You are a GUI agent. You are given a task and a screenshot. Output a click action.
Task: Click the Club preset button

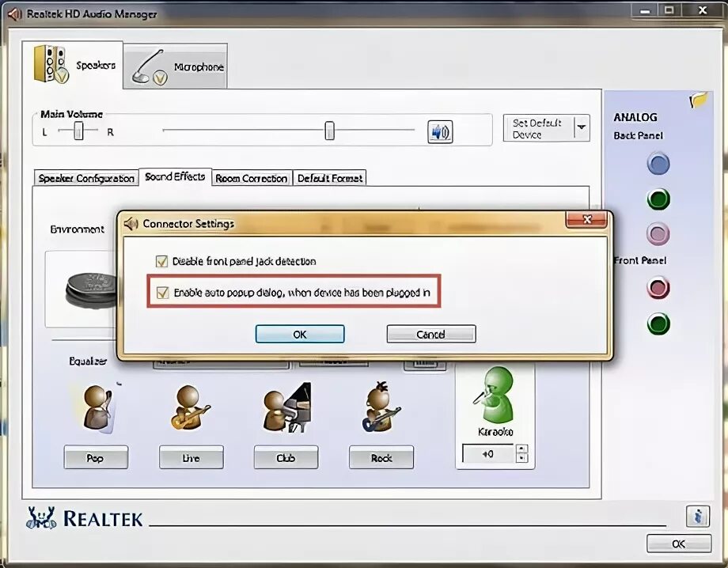pos(286,457)
